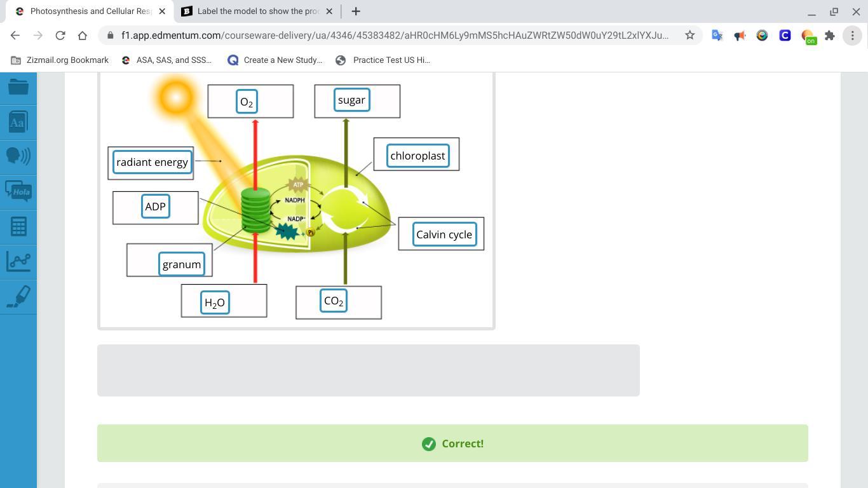Click the address bar URL
Viewport: 868px width, 488px height.
click(395, 36)
